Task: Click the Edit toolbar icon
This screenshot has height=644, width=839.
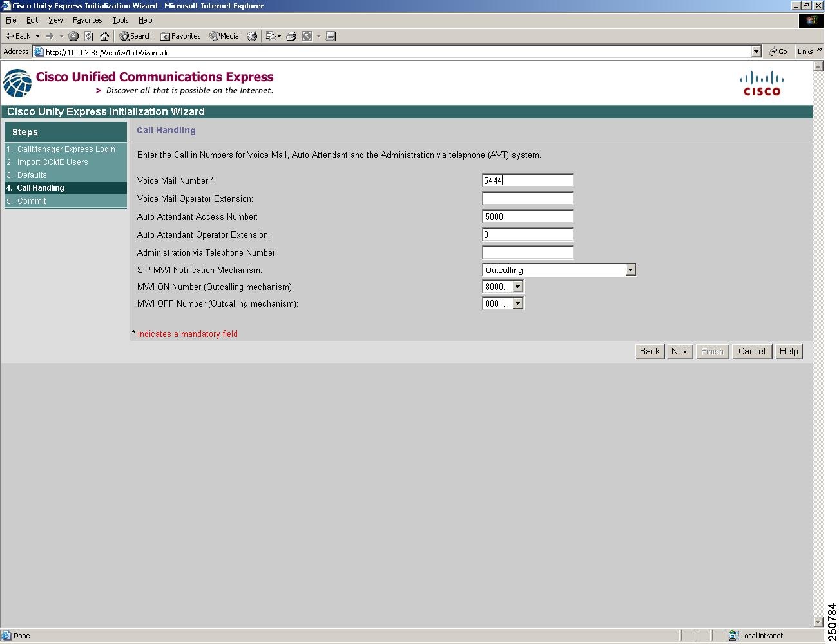Action: pyautogui.click(x=307, y=36)
